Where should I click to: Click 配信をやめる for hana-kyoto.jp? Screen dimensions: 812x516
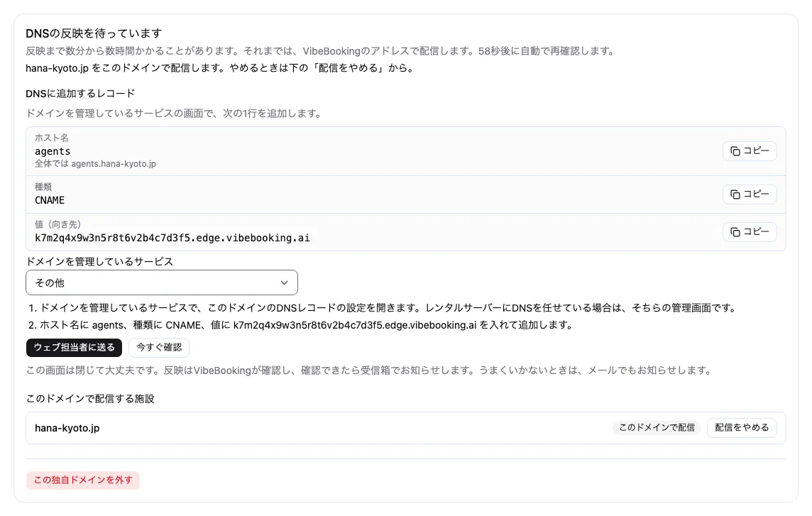(x=742, y=427)
